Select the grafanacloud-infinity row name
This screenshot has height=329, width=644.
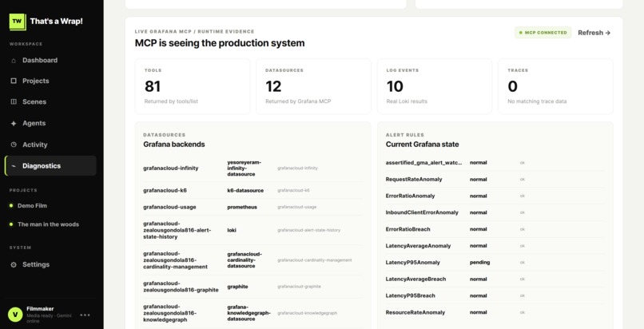click(x=171, y=168)
